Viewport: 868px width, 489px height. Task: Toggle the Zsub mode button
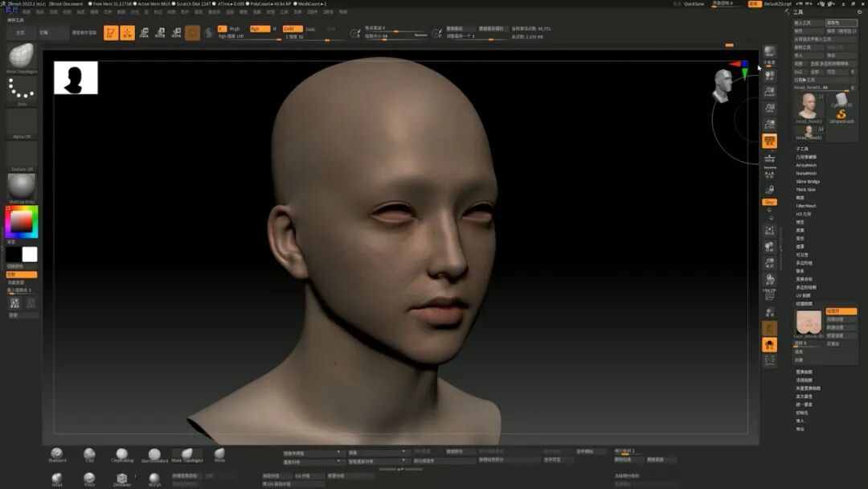coord(310,29)
